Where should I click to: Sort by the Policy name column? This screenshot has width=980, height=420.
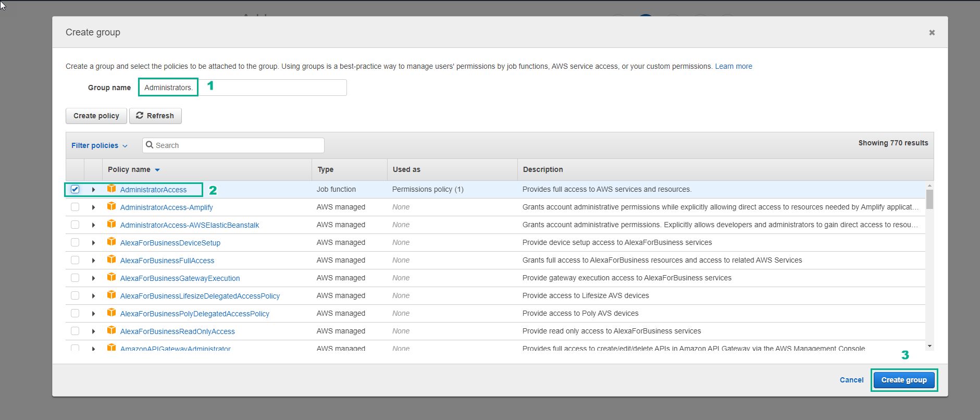click(134, 169)
